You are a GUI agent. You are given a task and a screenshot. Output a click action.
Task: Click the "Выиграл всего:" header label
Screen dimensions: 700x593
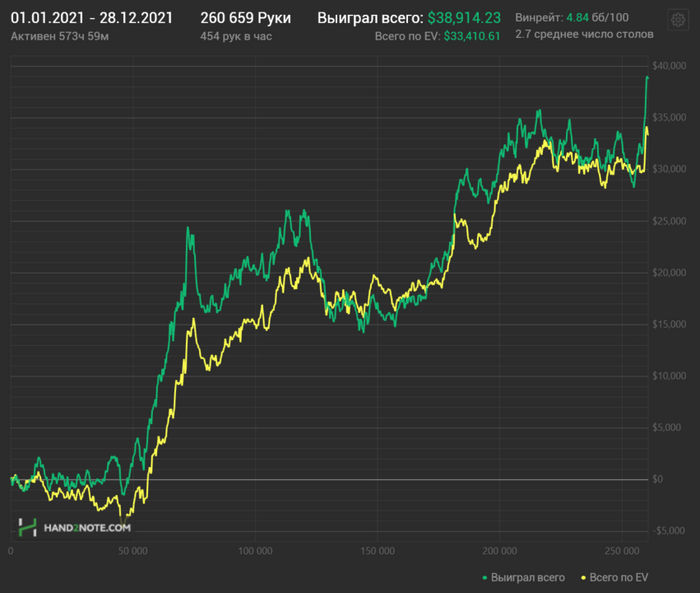tap(371, 18)
